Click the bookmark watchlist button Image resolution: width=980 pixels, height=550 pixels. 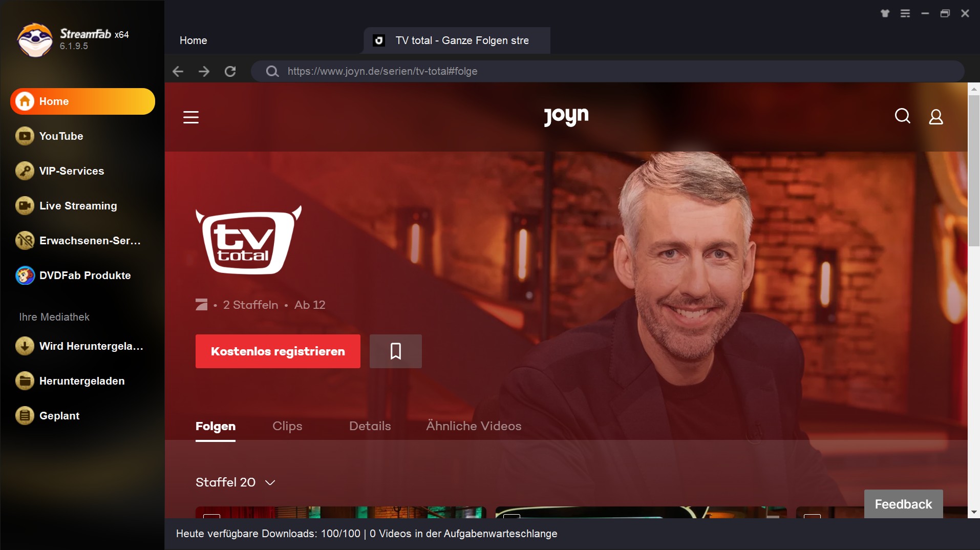(396, 351)
